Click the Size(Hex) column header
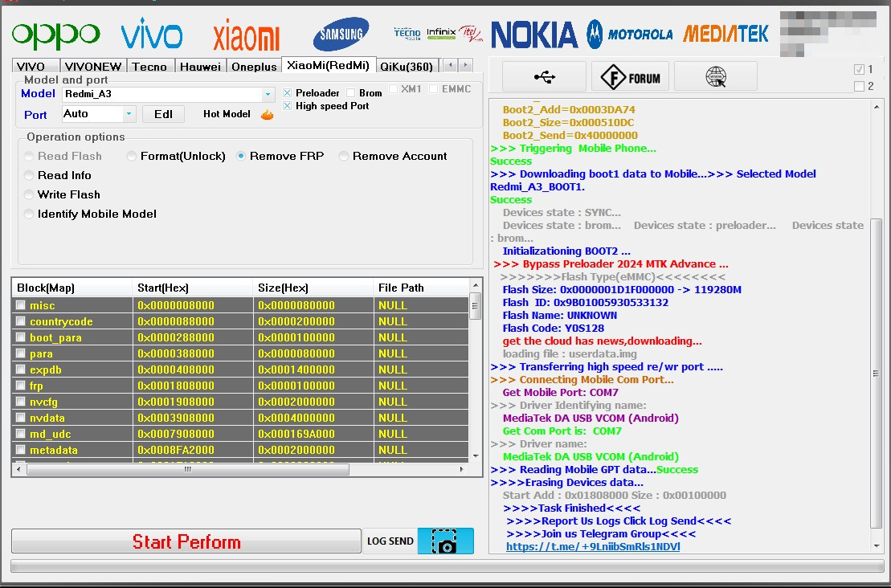 (x=313, y=288)
